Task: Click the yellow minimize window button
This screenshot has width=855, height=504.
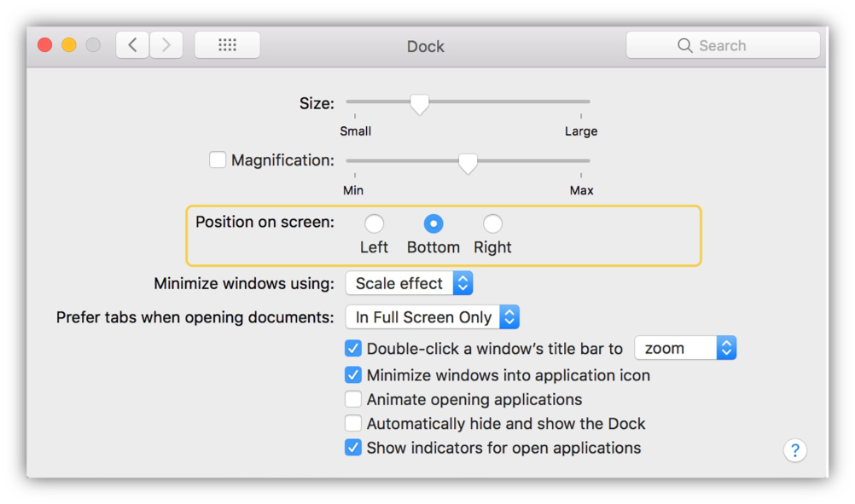Action: click(x=69, y=45)
